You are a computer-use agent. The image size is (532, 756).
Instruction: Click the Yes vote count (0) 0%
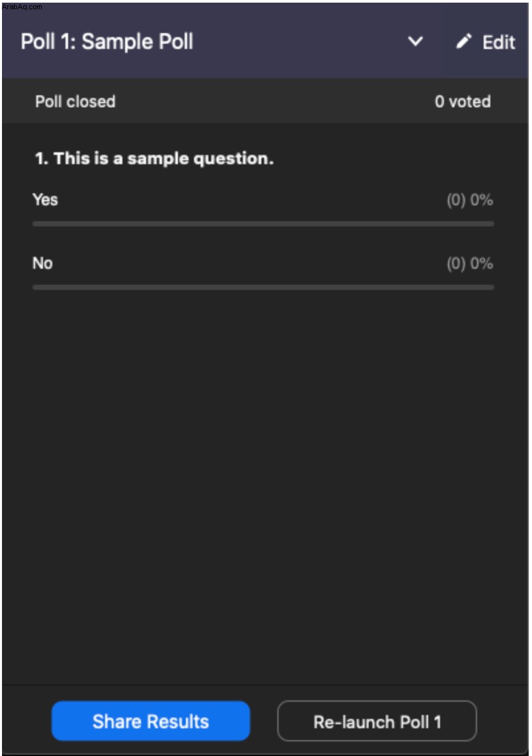point(470,200)
